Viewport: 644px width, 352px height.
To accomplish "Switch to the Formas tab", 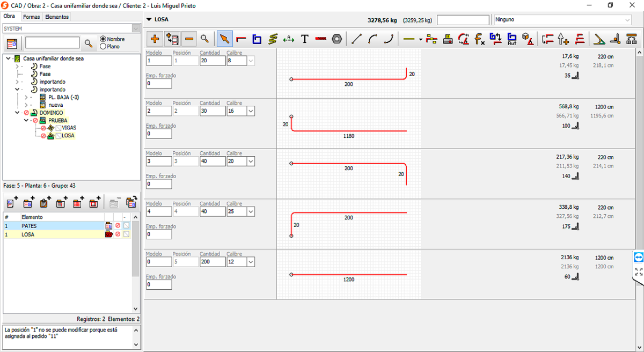I will [x=31, y=16].
